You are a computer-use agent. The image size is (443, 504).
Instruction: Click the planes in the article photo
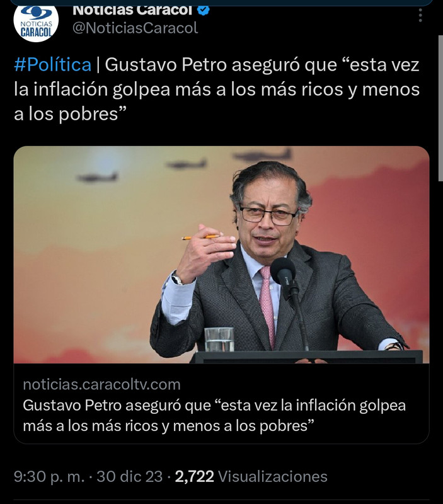click(184, 164)
